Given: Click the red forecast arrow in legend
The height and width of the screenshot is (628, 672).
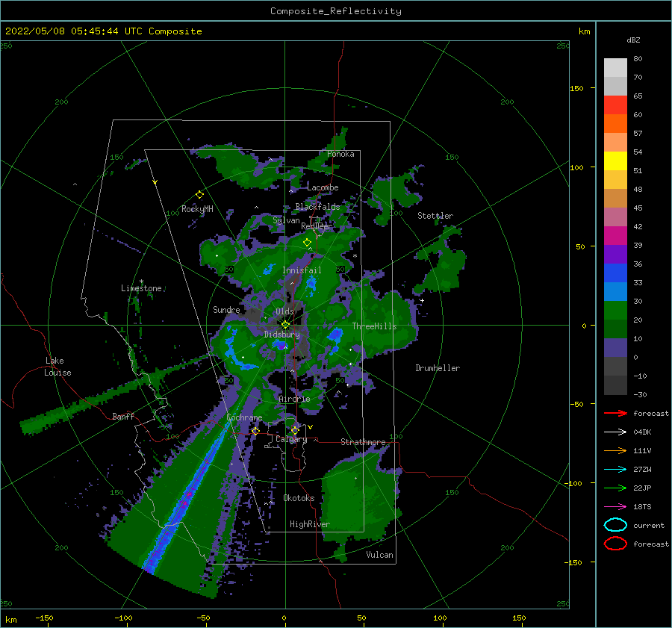Looking at the screenshot, I should [615, 413].
